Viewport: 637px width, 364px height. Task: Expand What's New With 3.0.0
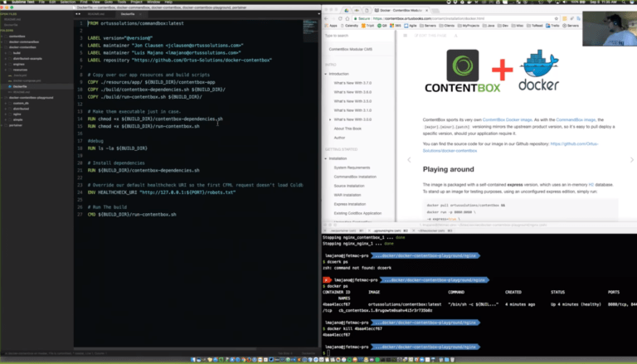(x=330, y=119)
